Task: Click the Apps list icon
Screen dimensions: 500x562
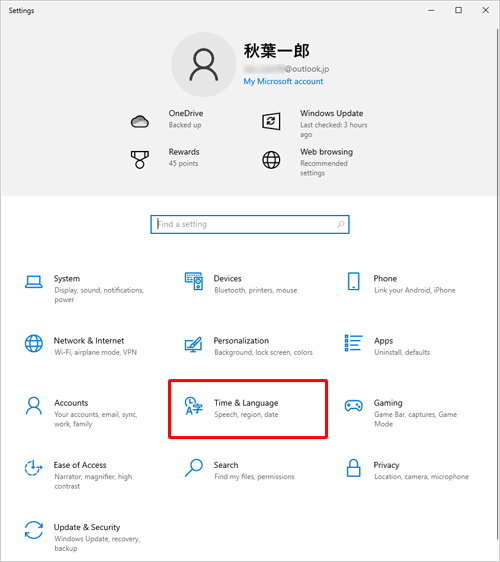Action: click(353, 343)
